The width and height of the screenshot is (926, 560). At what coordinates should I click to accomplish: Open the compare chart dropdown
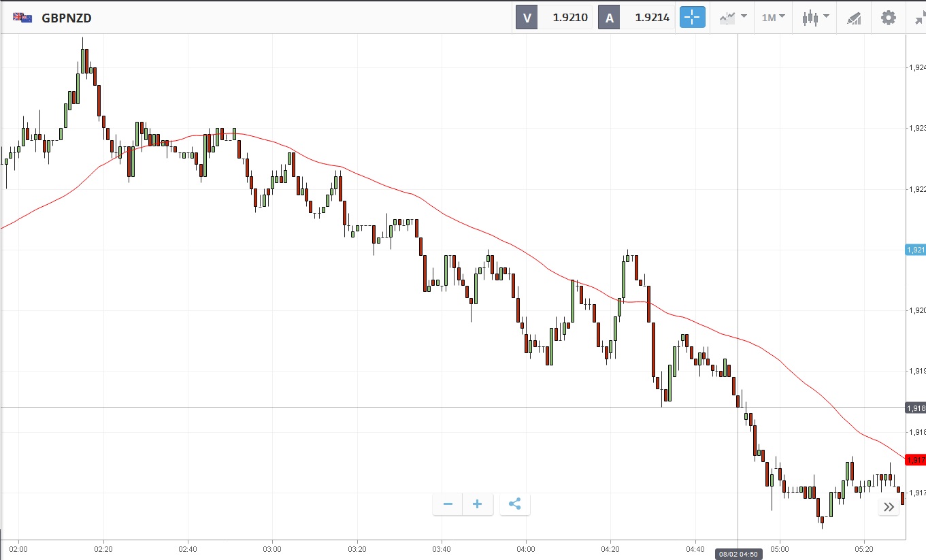[733, 18]
